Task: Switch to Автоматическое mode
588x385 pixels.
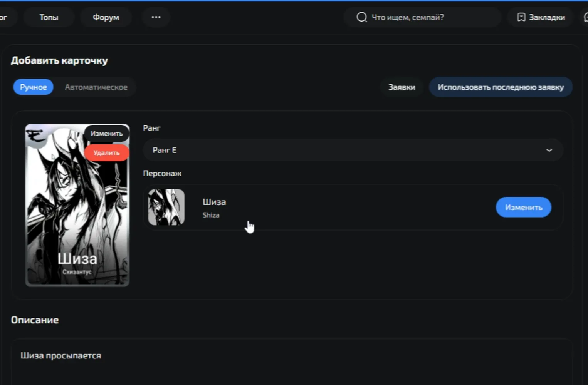Action: coord(96,87)
